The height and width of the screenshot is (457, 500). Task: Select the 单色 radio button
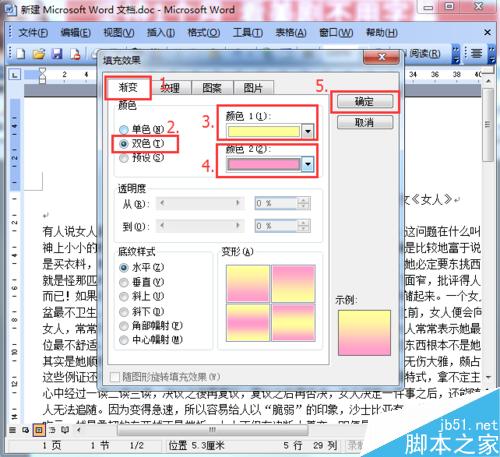click(x=124, y=129)
